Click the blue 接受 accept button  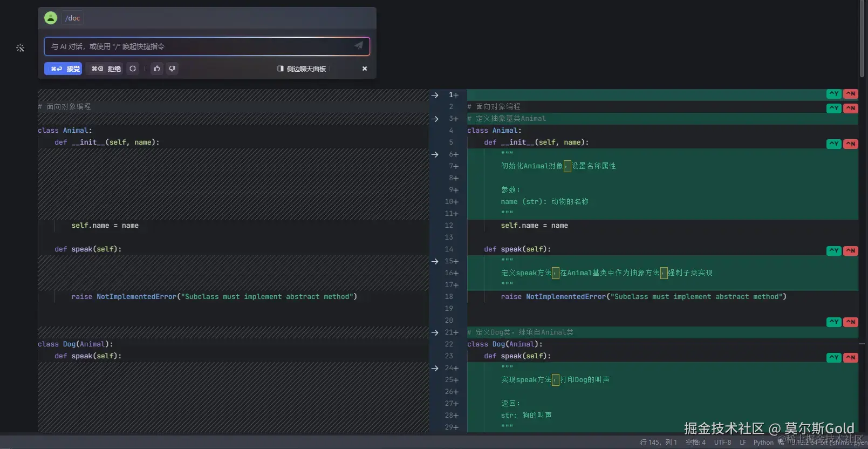pos(63,69)
